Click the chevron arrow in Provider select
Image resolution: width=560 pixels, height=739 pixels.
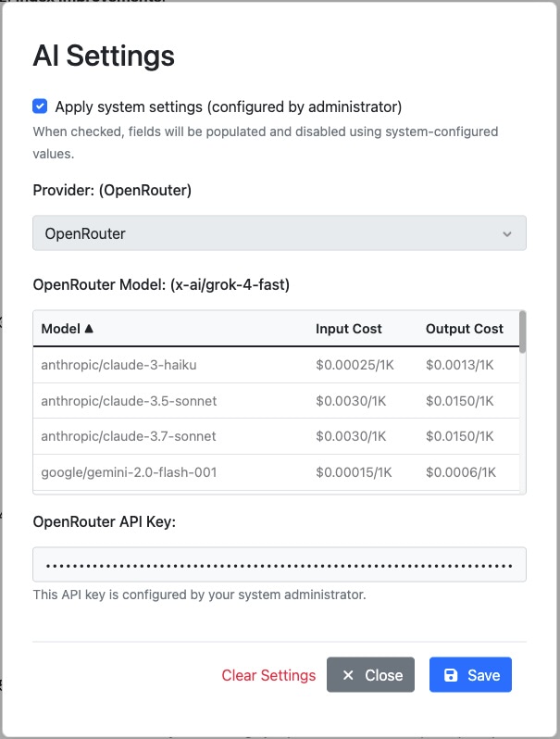(507, 234)
